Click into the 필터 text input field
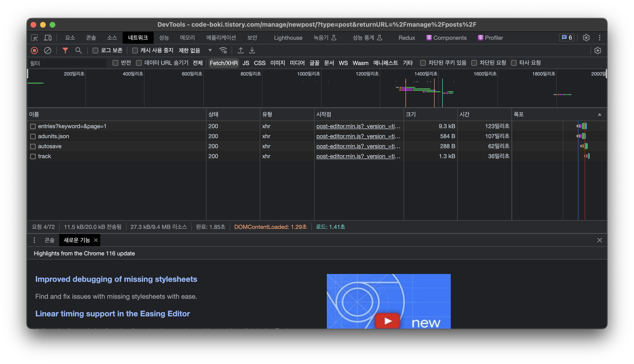The height and width of the screenshot is (364, 634). point(68,63)
